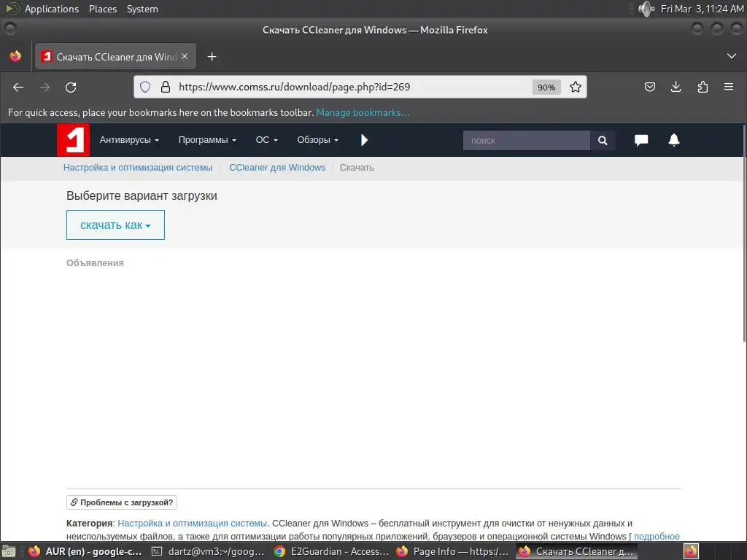Screen dimensions: 747x560
Task: Click the date and time clock
Action: pos(702,9)
